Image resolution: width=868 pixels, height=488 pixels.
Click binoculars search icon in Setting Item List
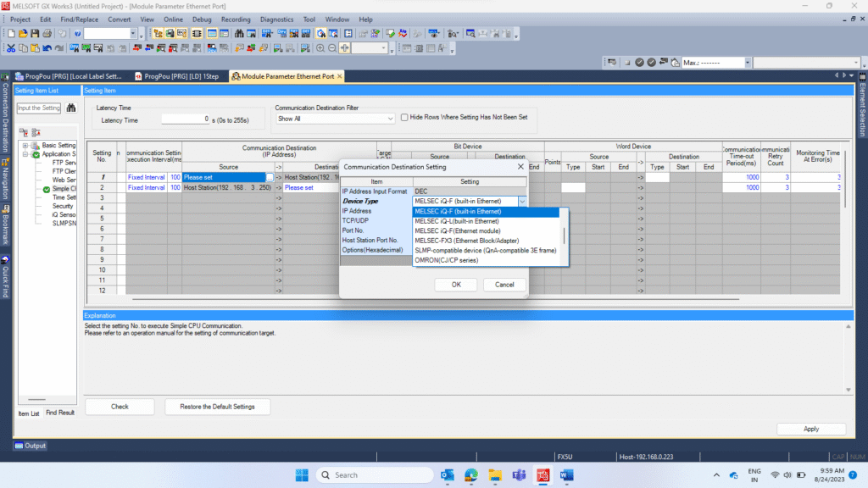pyautogui.click(x=71, y=108)
